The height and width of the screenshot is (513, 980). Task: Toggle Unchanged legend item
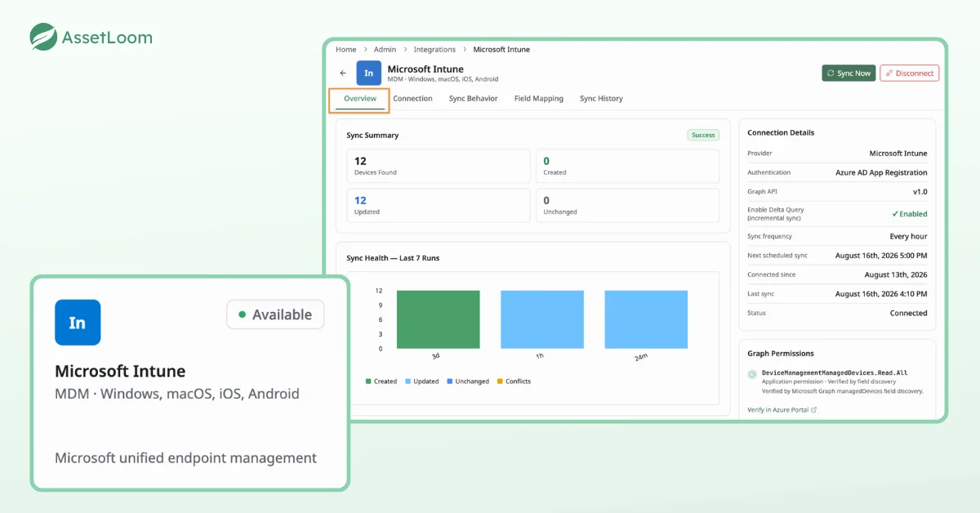point(468,381)
